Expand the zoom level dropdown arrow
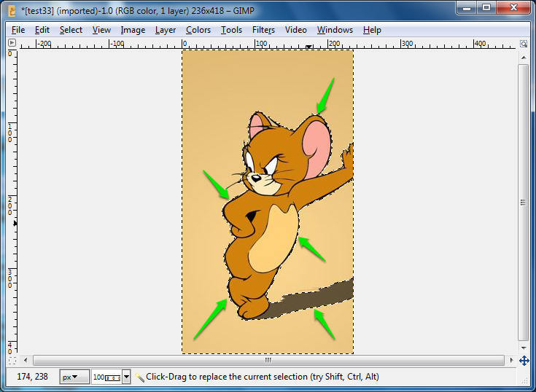The height and width of the screenshot is (392, 536). tap(126, 377)
